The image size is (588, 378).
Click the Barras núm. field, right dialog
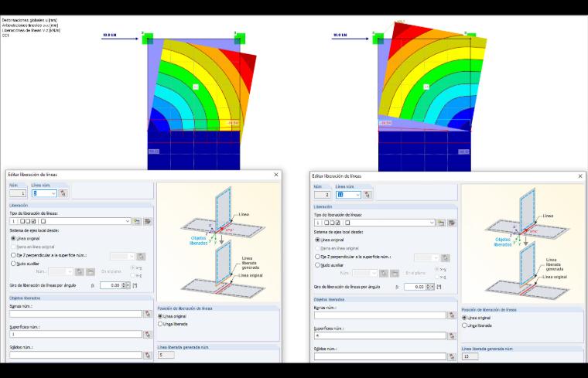click(x=380, y=315)
